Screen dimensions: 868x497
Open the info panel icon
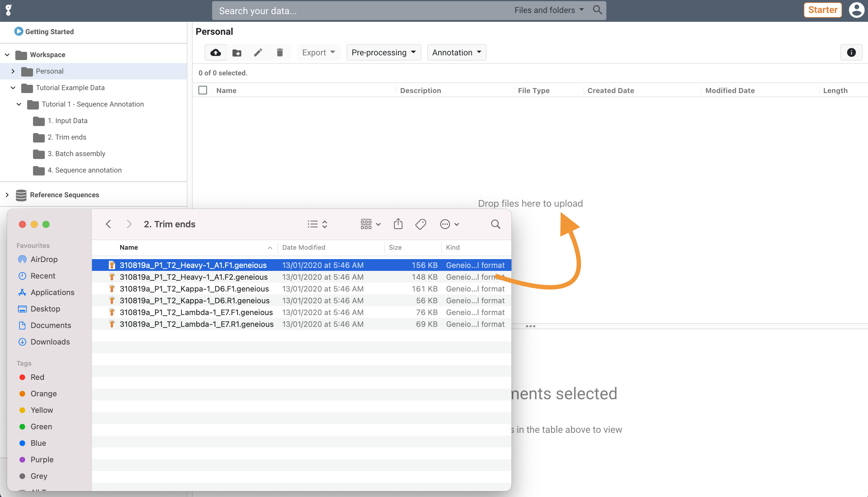coord(851,53)
